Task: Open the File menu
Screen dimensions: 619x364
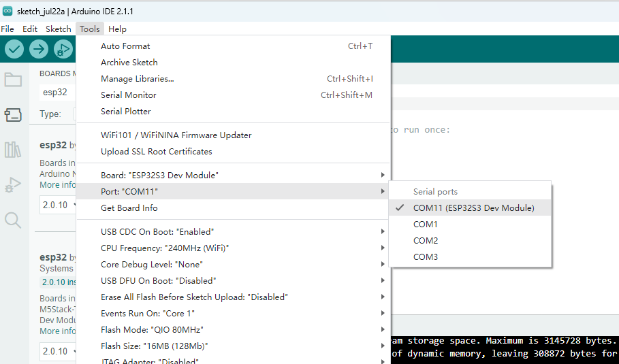Action: pyautogui.click(x=7, y=29)
